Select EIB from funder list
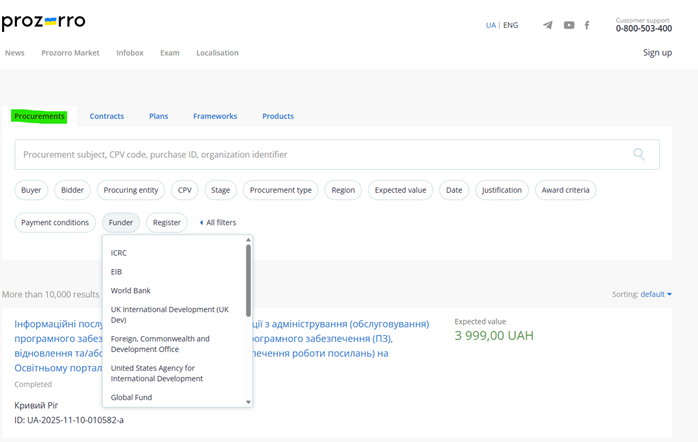 [117, 271]
